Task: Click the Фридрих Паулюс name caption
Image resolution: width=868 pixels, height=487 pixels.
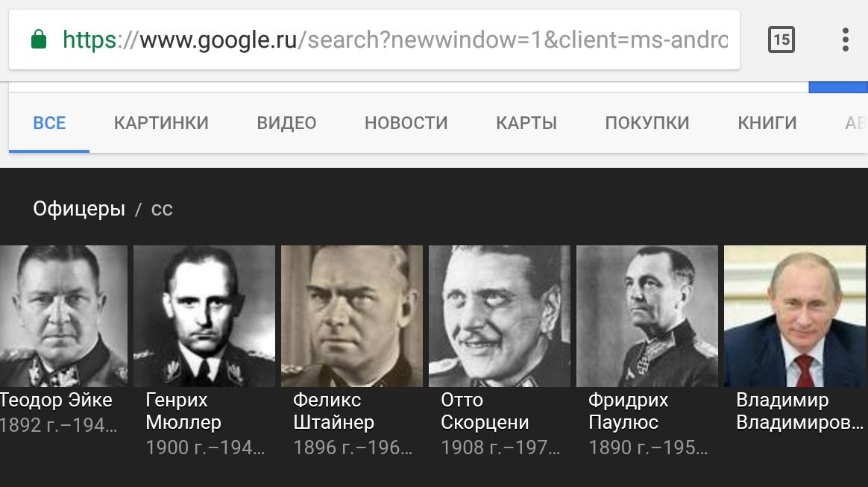Action: point(628,412)
